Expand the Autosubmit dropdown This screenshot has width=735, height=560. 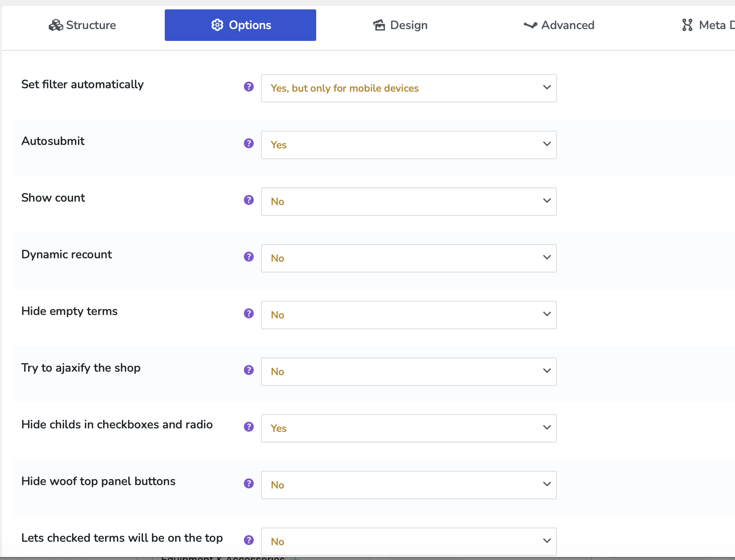(x=408, y=145)
